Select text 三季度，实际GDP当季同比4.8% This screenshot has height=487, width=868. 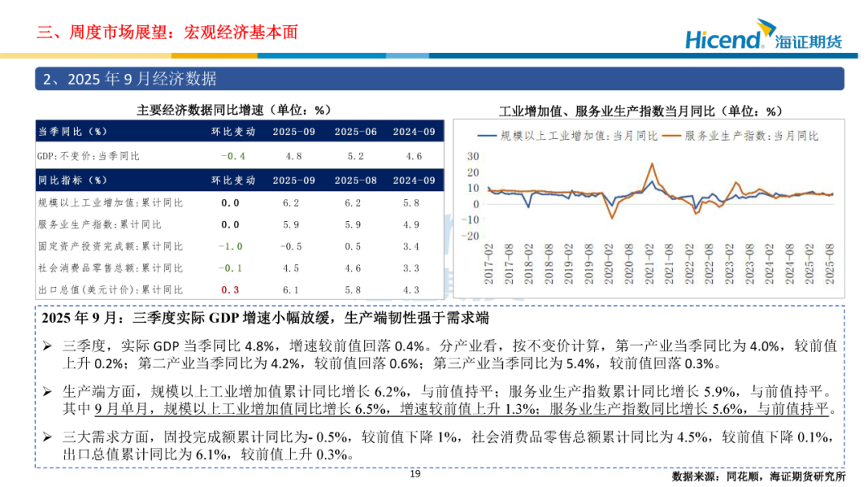click(168, 346)
